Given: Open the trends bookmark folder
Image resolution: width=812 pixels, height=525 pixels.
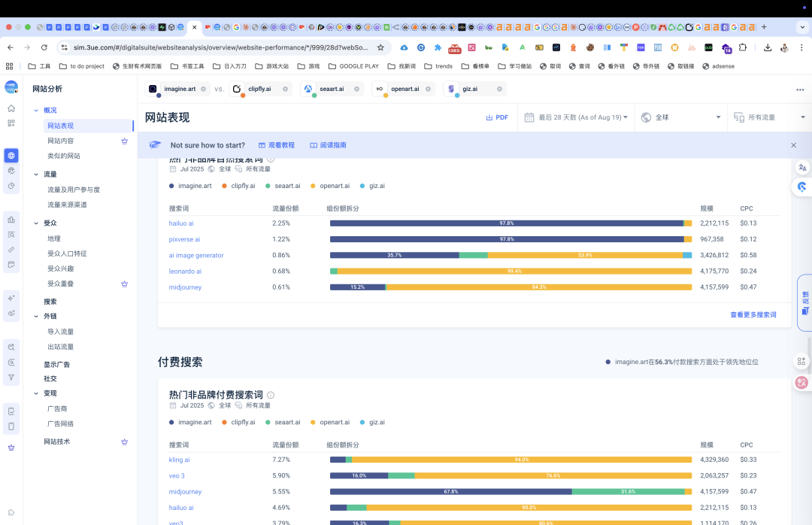Looking at the screenshot, I should [x=438, y=66].
